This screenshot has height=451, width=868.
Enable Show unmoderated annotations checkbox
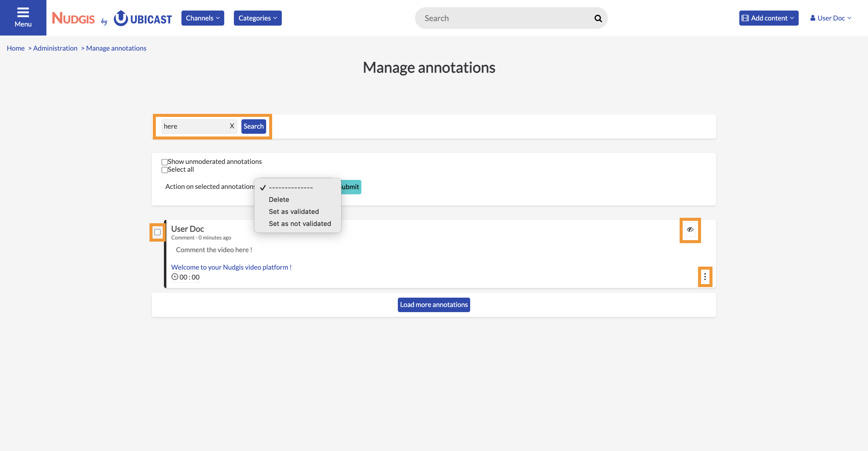pyautogui.click(x=165, y=162)
